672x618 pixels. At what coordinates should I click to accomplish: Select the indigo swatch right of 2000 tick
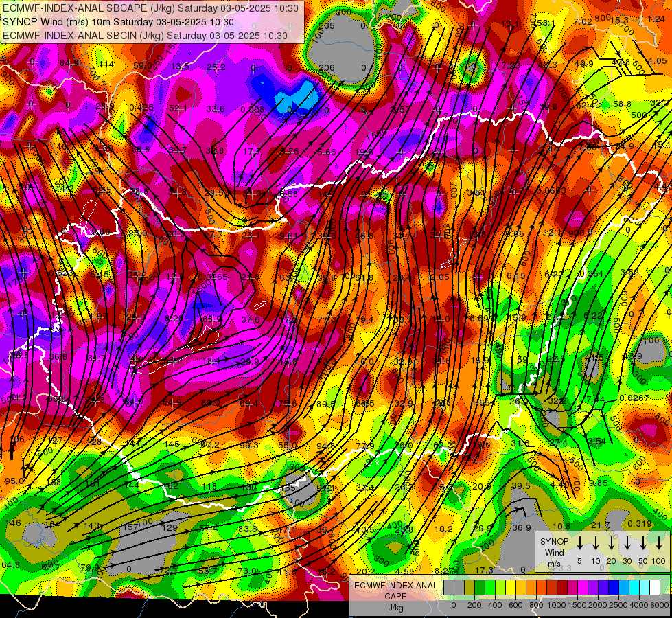pyautogui.click(x=603, y=587)
